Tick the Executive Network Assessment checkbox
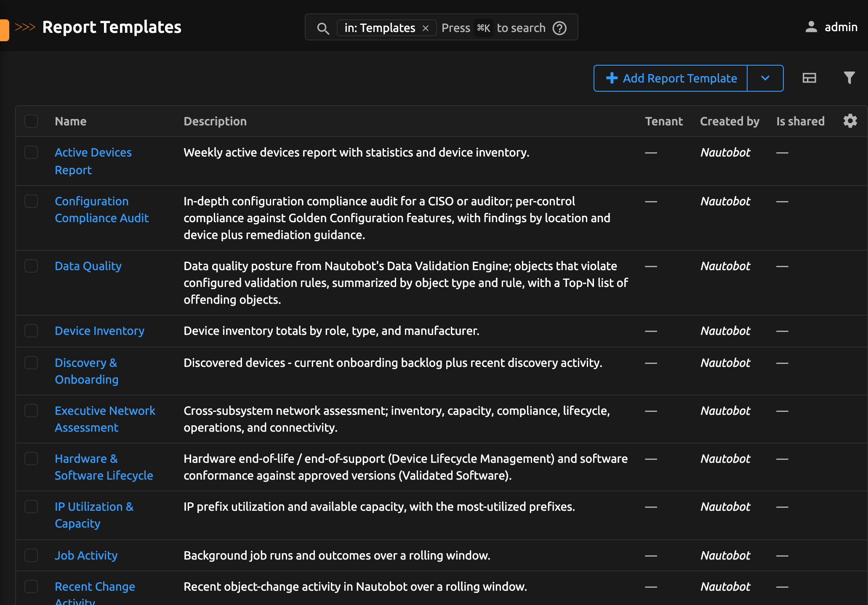Viewport: 868px width, 605px height. click(31, 411)
